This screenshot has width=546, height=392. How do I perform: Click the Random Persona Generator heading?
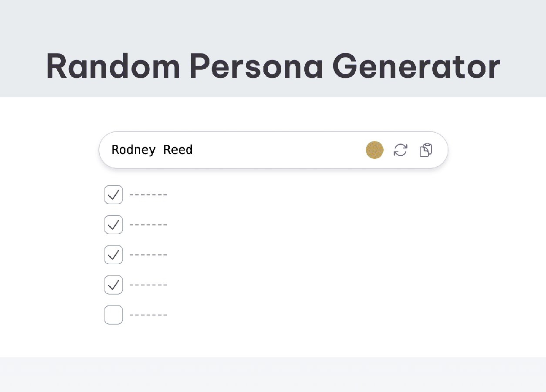pyautogui.click(x=273, y=66)
